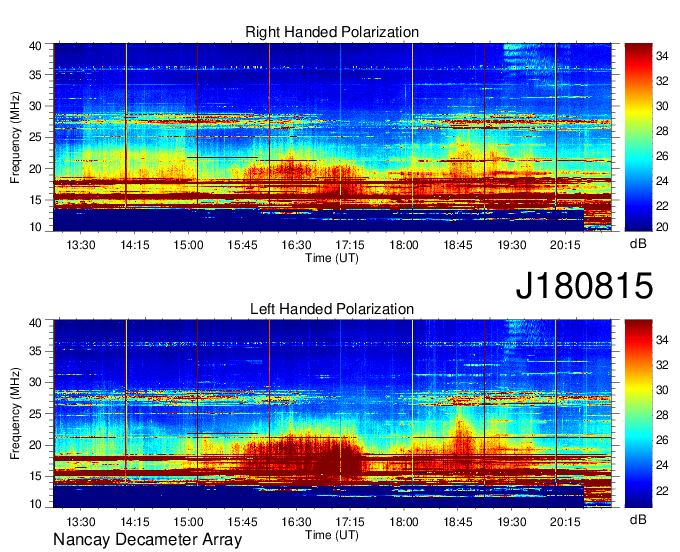This screenshot has height=552, width=680.
Task: Click the 20:15 tick on Left Handed plot
Action: click(565, 522)
